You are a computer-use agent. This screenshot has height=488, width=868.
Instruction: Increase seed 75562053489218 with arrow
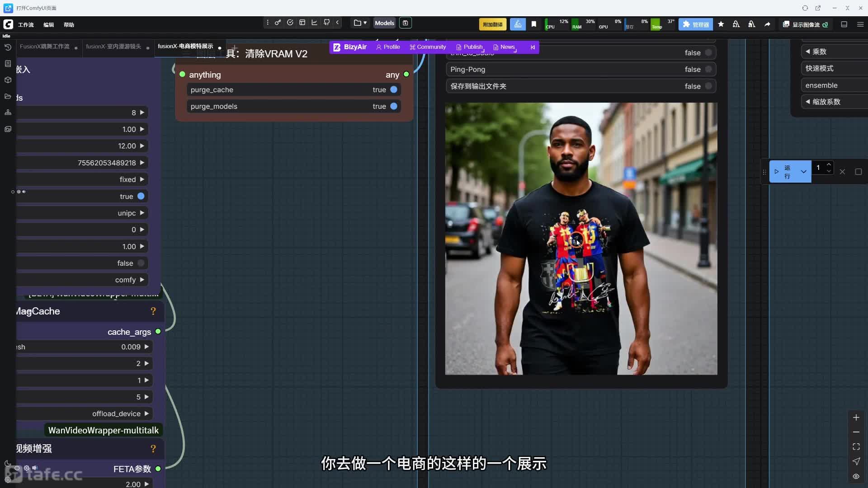pyautogui.click(x=142, y=163)
